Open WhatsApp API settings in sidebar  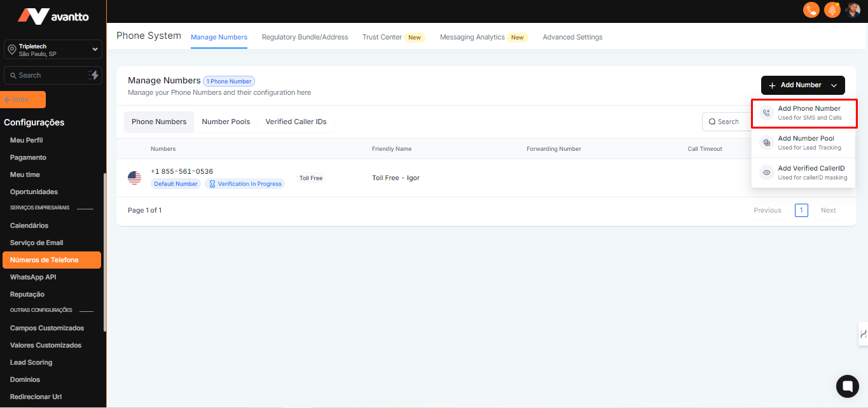33,278
